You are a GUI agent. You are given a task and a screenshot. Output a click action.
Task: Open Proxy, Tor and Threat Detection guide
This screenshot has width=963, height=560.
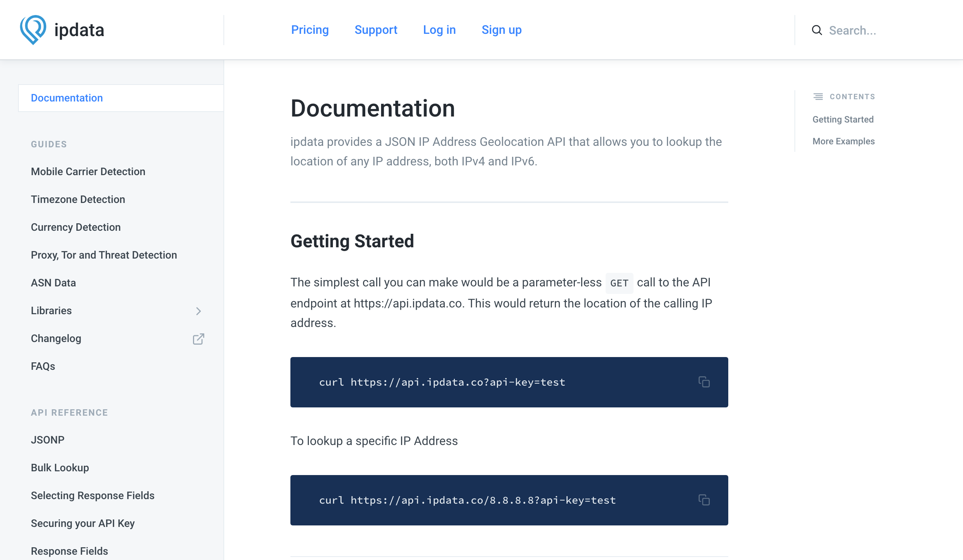[104, 255]
